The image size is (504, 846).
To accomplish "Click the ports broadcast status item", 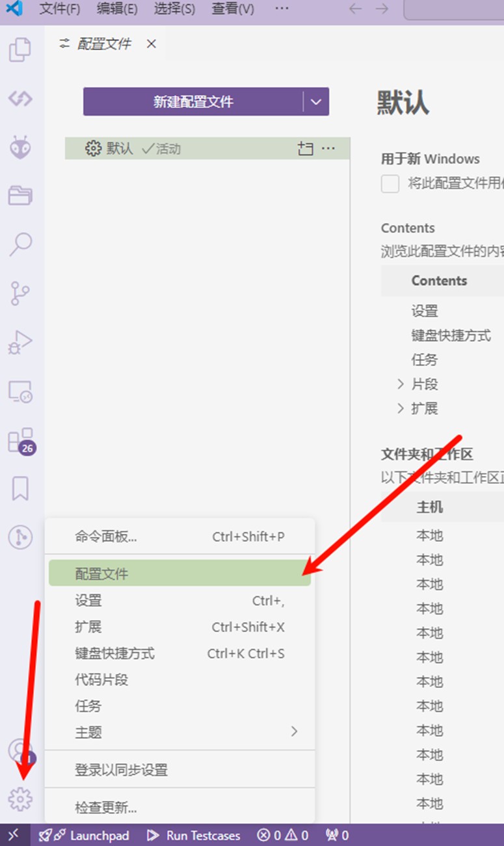I will (x=337, y=836).
